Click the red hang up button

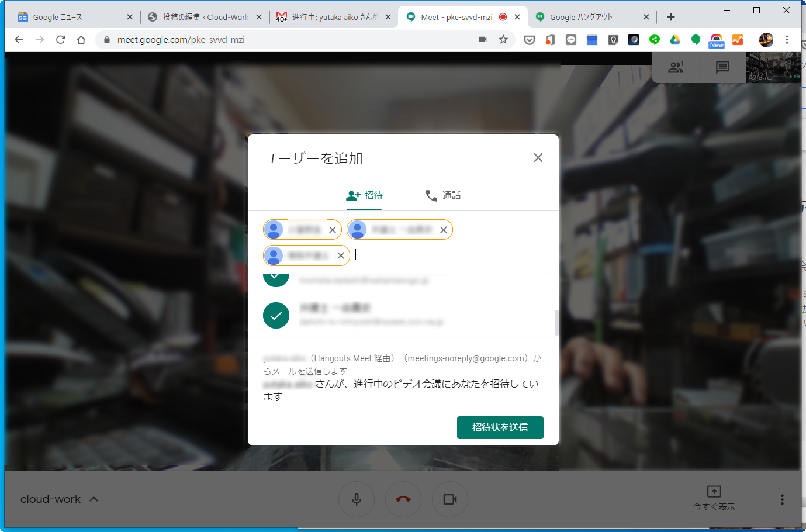pos(403,499)
